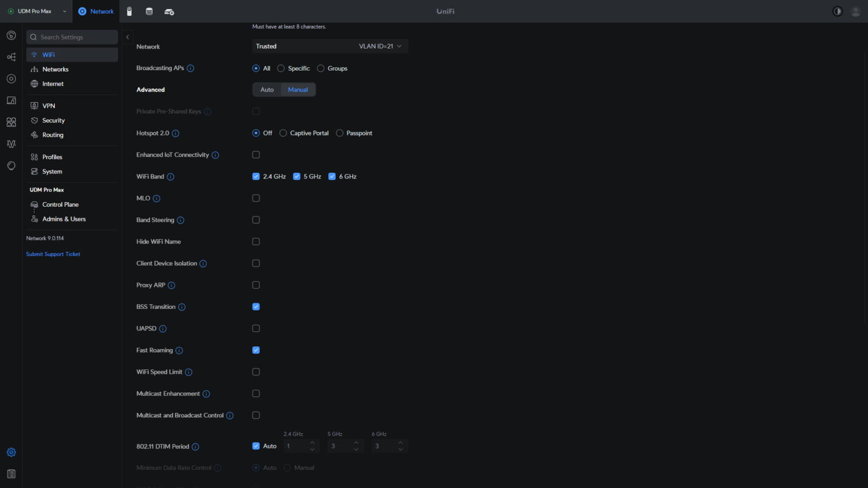Open the Insights icon in the sidebar
The width and height of the screenshot is (868, 488).
(x=11, y=144)
